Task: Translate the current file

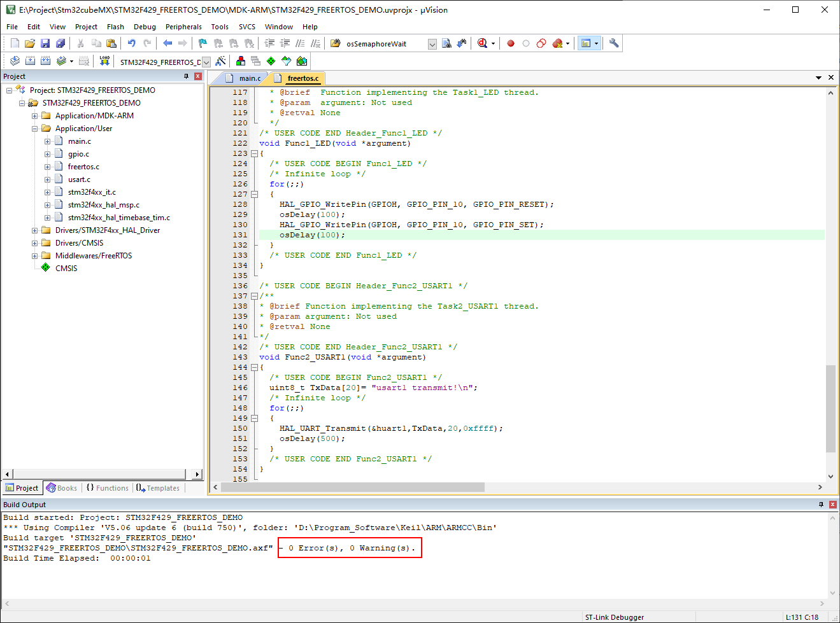Action: click(x=15, y=61)
